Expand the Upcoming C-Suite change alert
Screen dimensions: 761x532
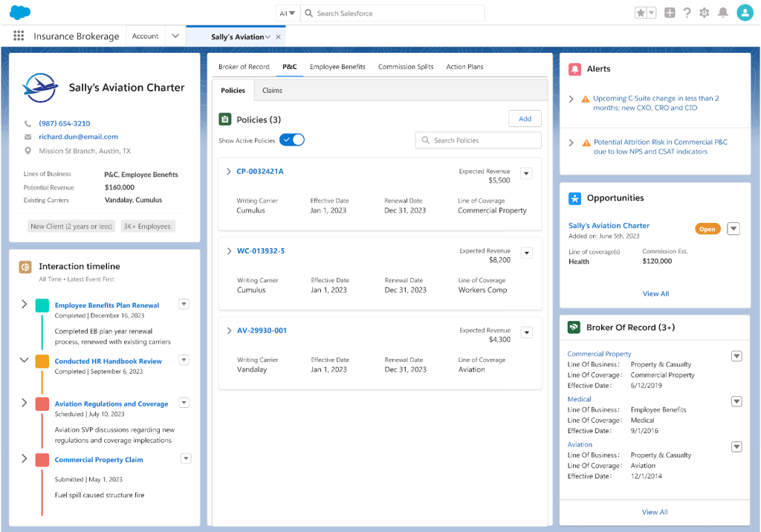[x=571, y=99]
